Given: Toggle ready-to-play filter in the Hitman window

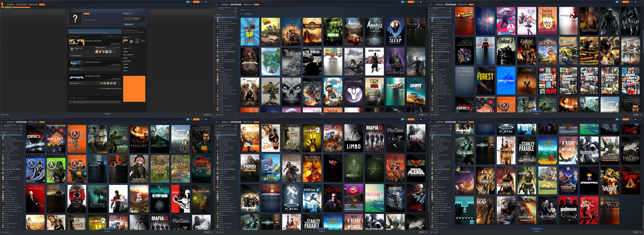Looking at the screenshot, I should click(x=22, y=132).
